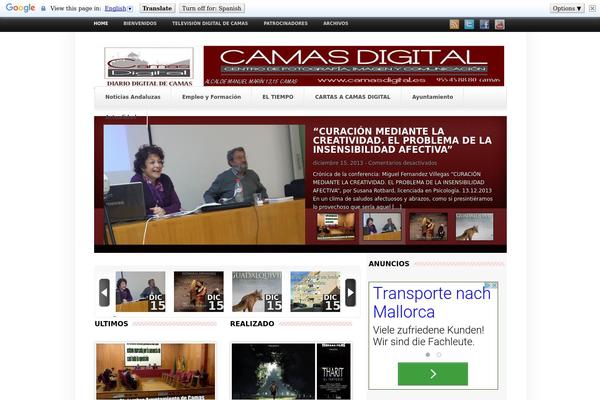Open the Twitter icon in header
The width and height of the screenshot is (600, 400).
tap(469, 24)
